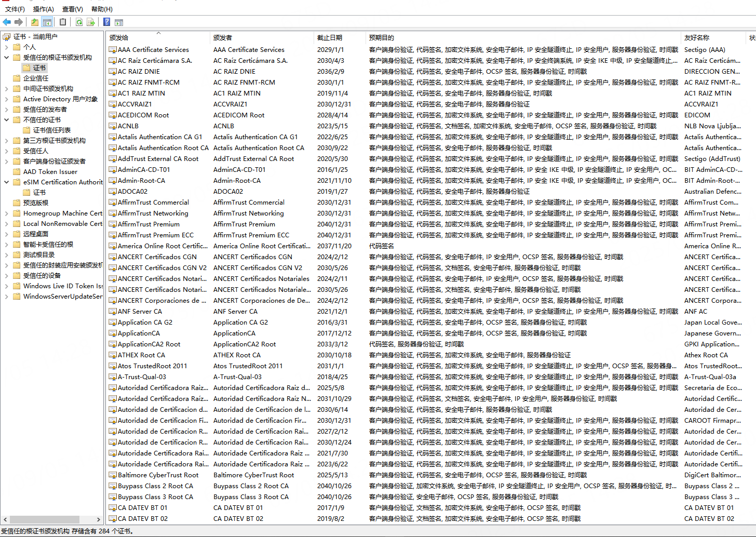Open the 文件(F) menu
The width and height of the screenshot is (756, 537).
coord(15,9)
